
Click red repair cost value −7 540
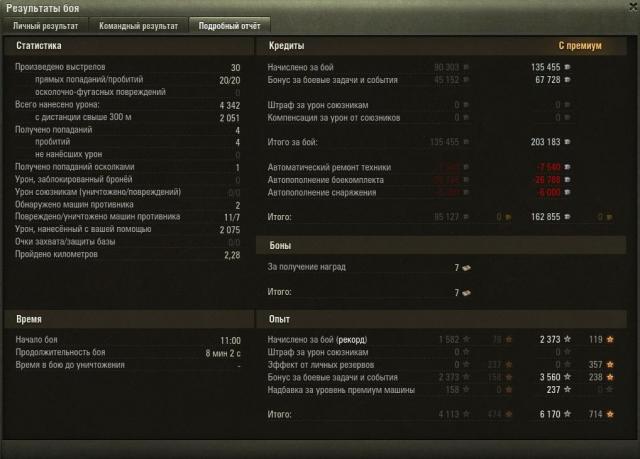548,167
